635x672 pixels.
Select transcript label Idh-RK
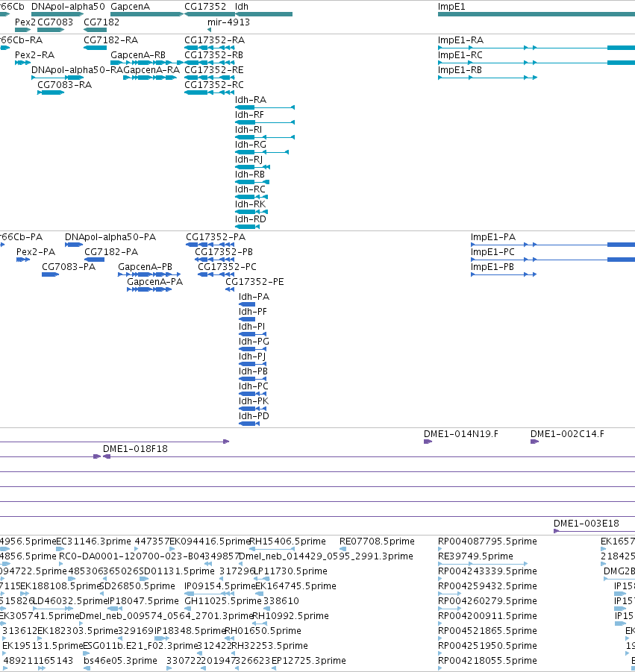point(250,204)
